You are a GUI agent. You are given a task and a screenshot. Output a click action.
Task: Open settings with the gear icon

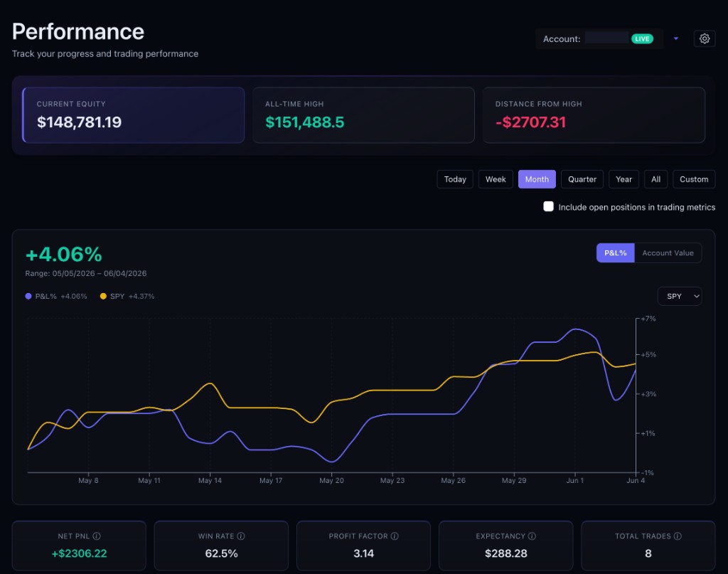tap(705, 38)
